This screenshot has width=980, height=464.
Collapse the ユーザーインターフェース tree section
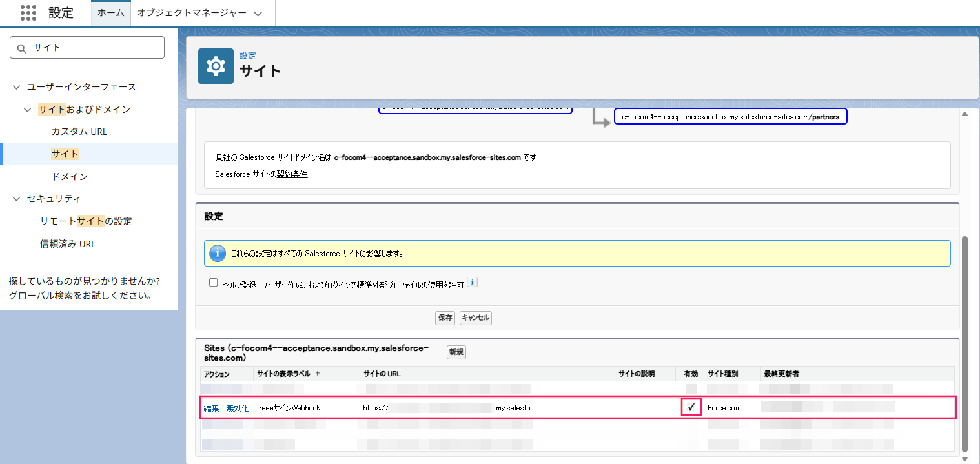click(x=16, y=87)
